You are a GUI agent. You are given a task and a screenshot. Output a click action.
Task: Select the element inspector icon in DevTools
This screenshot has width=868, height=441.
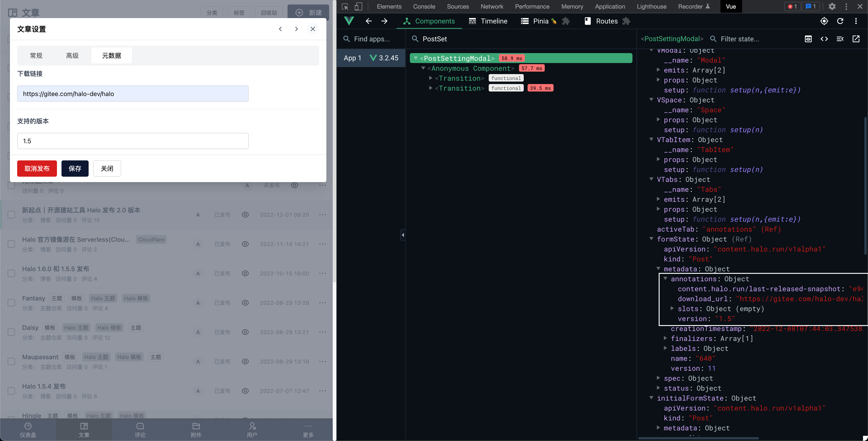pyautogui.click(x=345, y=6)
